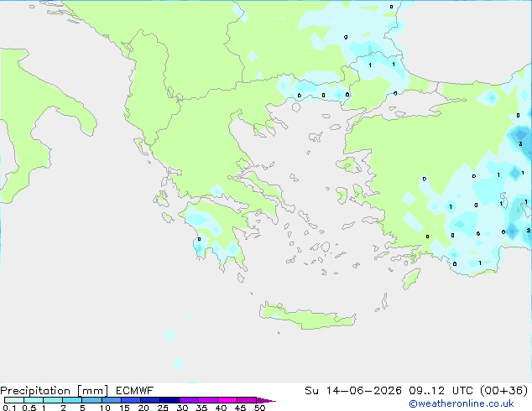Screen dimensions: 532x411
Task: Select the 45 mm legend color swatch
Action: pos(247,400)
